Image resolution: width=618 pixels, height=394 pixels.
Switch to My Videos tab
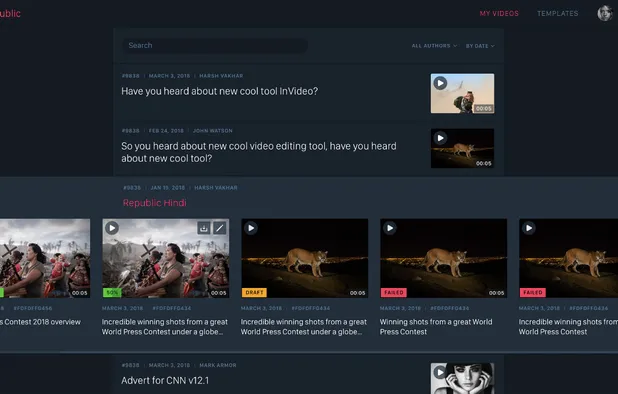click(499, 13)
